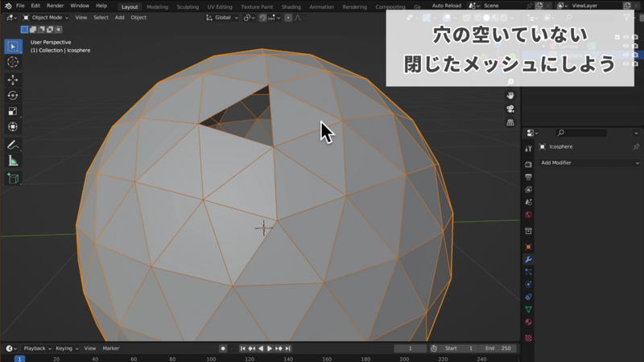644x362 pixels.
Task: Open Properties editor type dropdown
Action: point(532,133)
